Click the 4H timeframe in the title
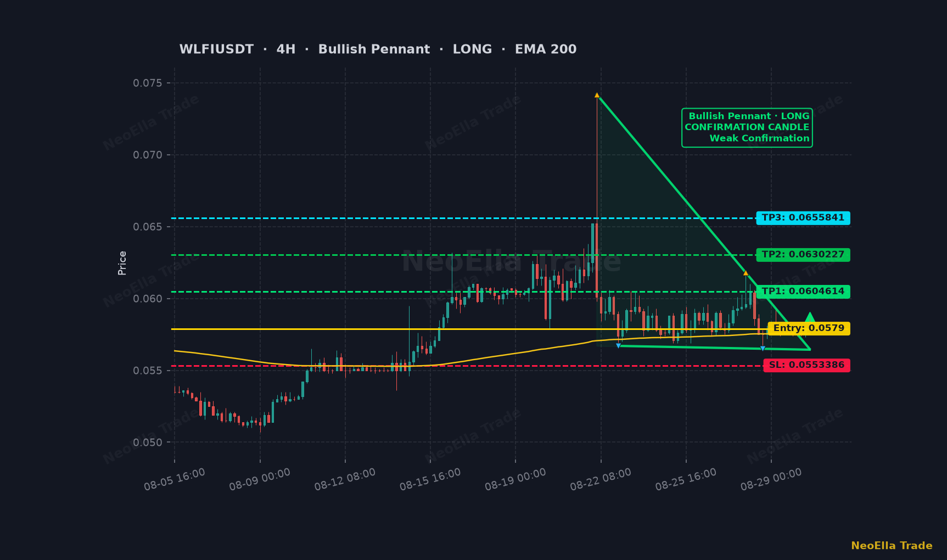 [286, 49]
